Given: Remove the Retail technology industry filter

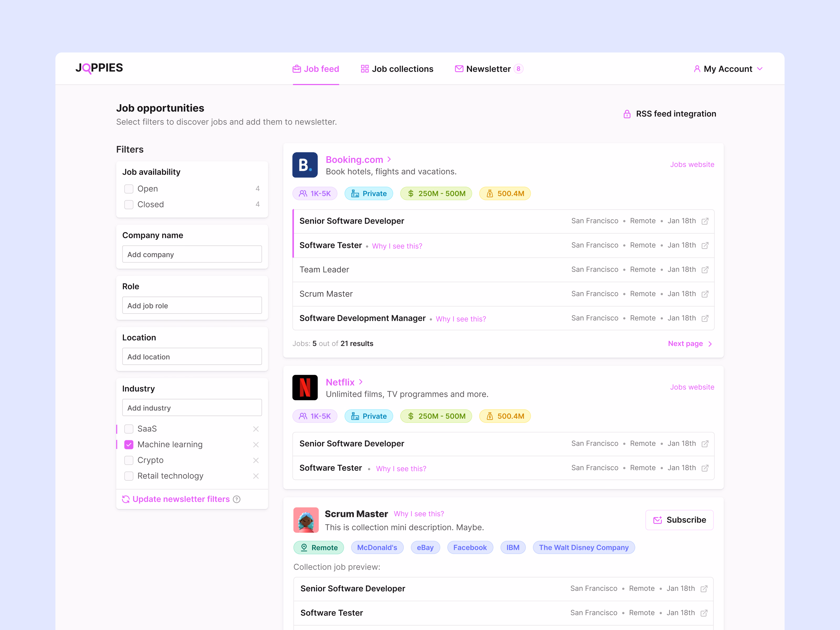Looking at the screenshot, I should click(256, 476).
